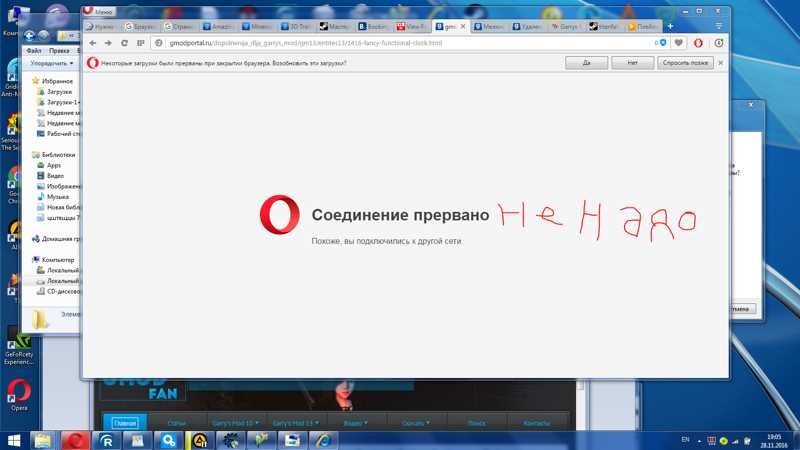
Task: Open Изображения library in Explorer sidebar
Action: point(59,186)
